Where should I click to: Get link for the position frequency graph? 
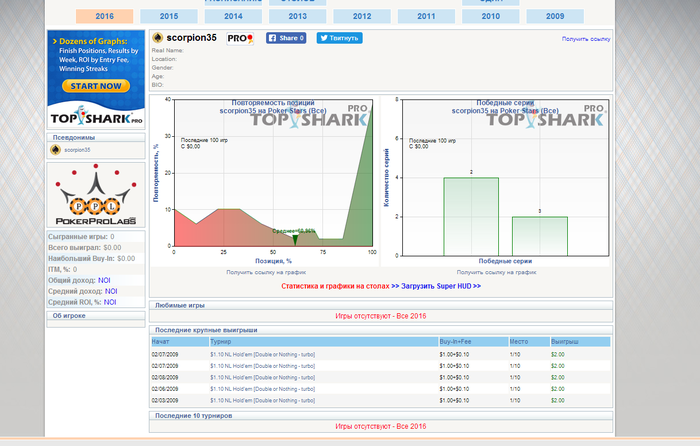266,272
